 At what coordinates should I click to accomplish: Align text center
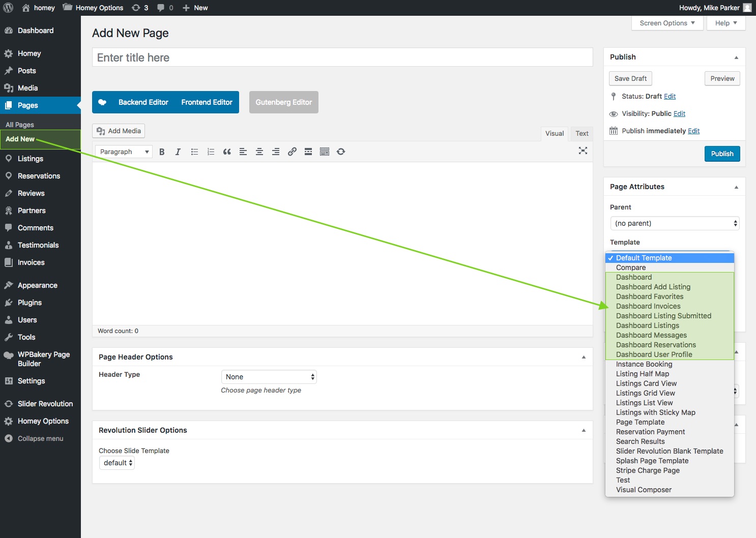coord(259,152)
